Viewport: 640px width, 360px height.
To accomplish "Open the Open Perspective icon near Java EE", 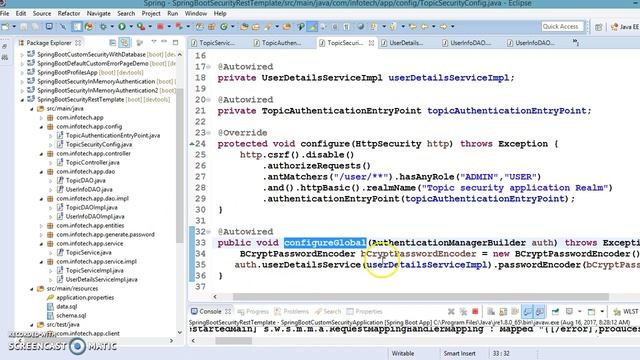I will tap(598, 27).
